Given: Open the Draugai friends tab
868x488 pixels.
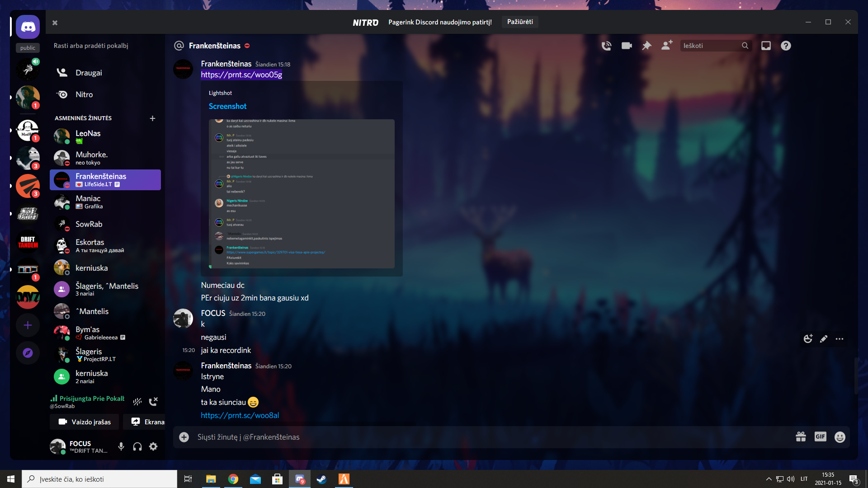Looking at the screenshot, I should tap(105, 73).
